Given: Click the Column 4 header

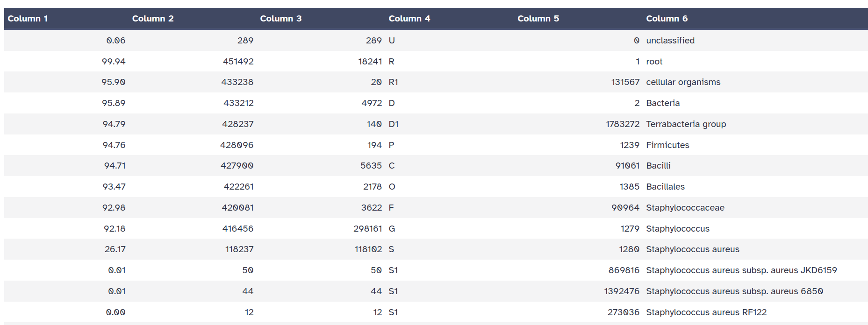Looking at the screenshot, I should [409, 19].
